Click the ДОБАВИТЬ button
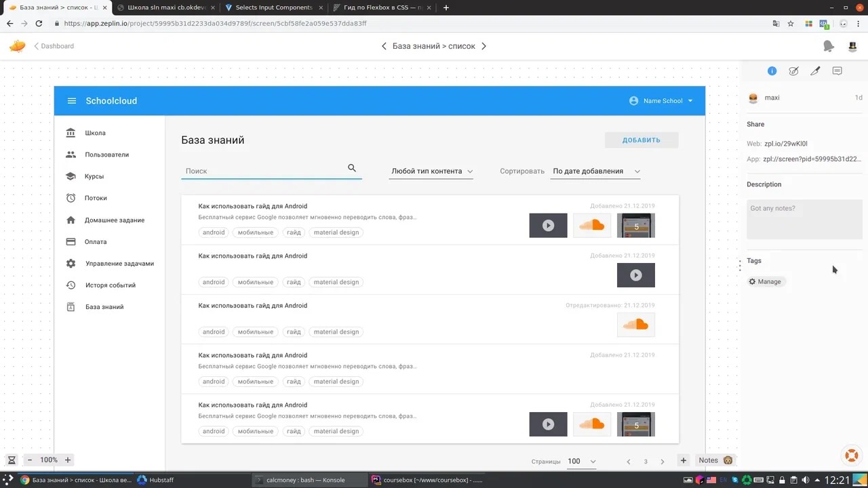Viewport: 868px width, 488px height. (x=642, y=140)
